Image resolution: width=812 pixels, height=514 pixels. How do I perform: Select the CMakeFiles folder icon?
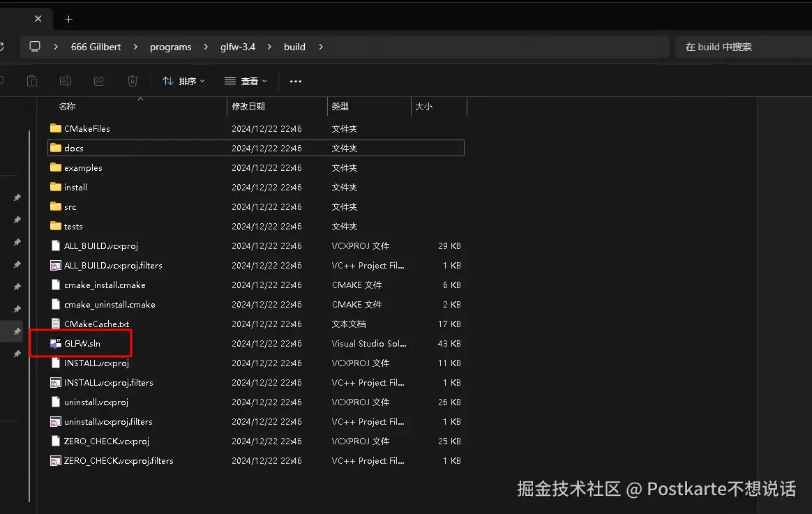click(55, 128)
